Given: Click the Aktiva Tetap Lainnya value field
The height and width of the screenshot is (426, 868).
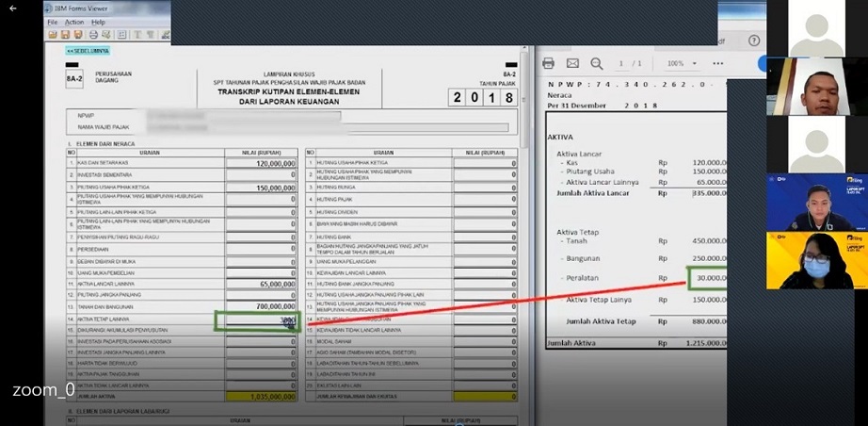Looking at the screenshot, I should point(261,320).
